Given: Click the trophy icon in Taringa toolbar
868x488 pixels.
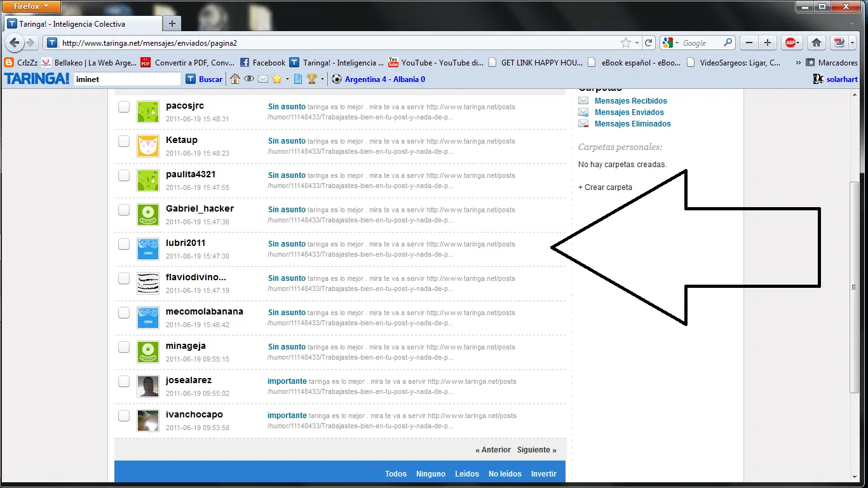Looking at the screenshot, I should [312, 79].
